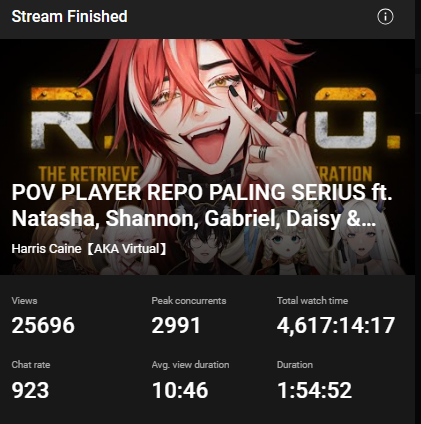Viewport: 421px width, 424px height.
Task: Click the 2991 peak concurrents value
Action: [x=176, y=325]
